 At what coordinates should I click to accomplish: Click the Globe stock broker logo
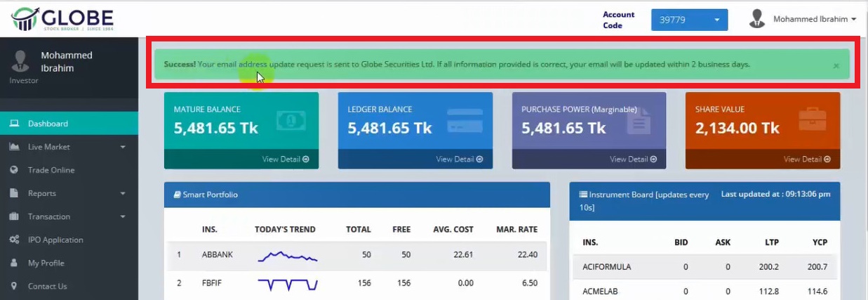62,19
